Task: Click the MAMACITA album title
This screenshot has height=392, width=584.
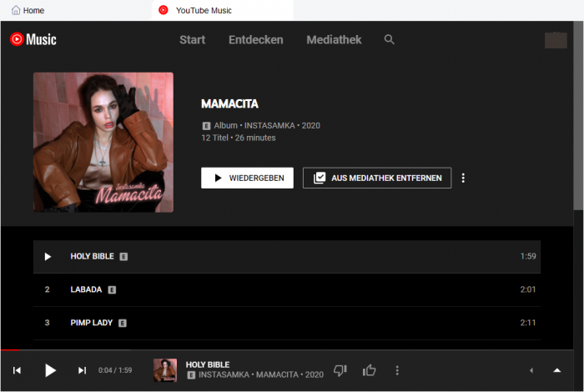Action: click(x=229, y=104)
